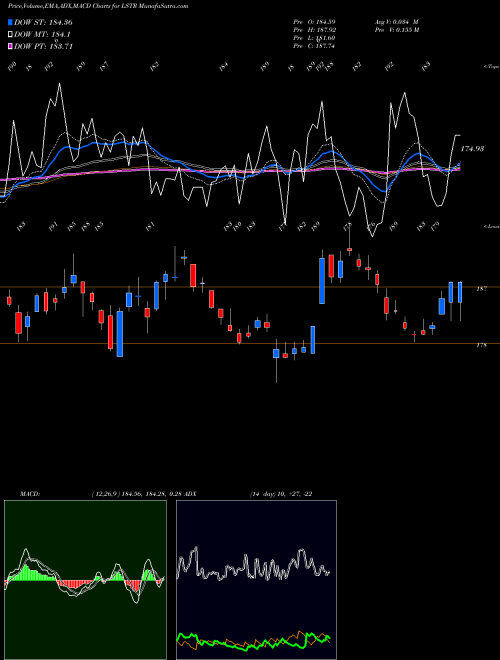Click the green +DI line in the ADX panel
The width and height of the screenshot is (500, 660).
point(253,643)
